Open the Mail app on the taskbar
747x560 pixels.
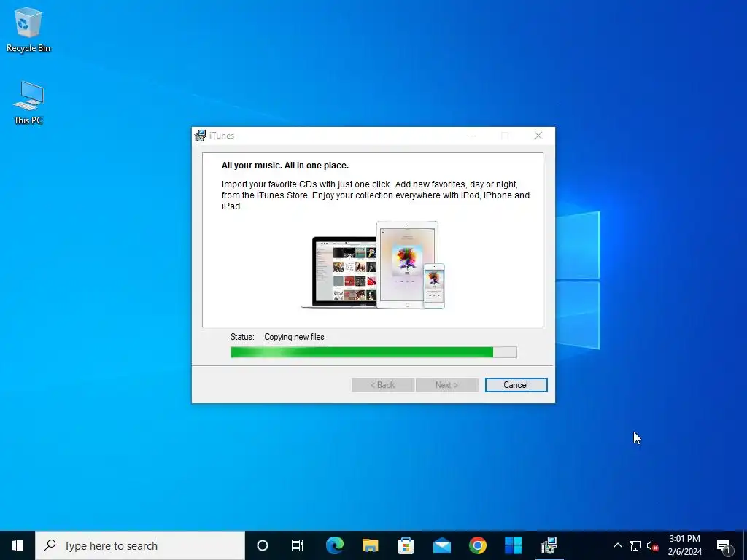coord(441,545)
